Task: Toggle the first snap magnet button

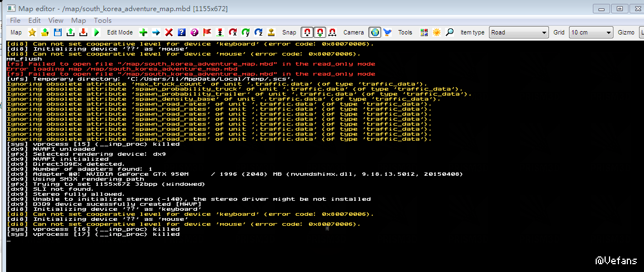Action: point(307,32)
